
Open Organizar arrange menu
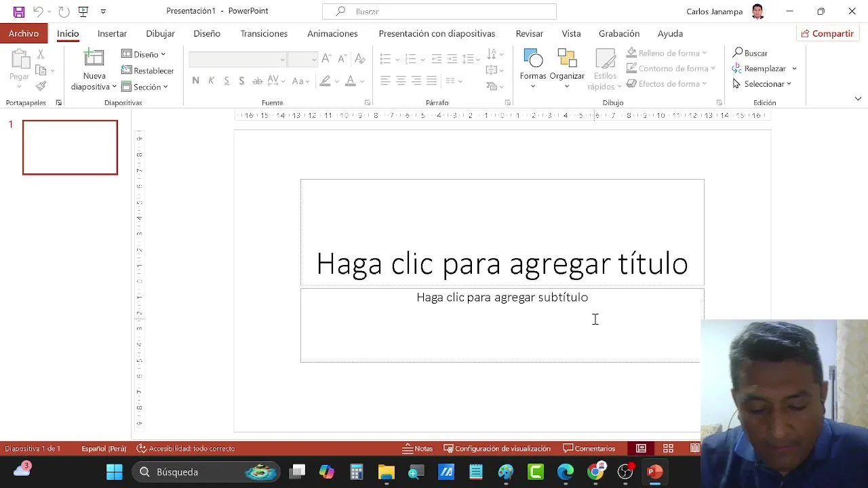567,68
